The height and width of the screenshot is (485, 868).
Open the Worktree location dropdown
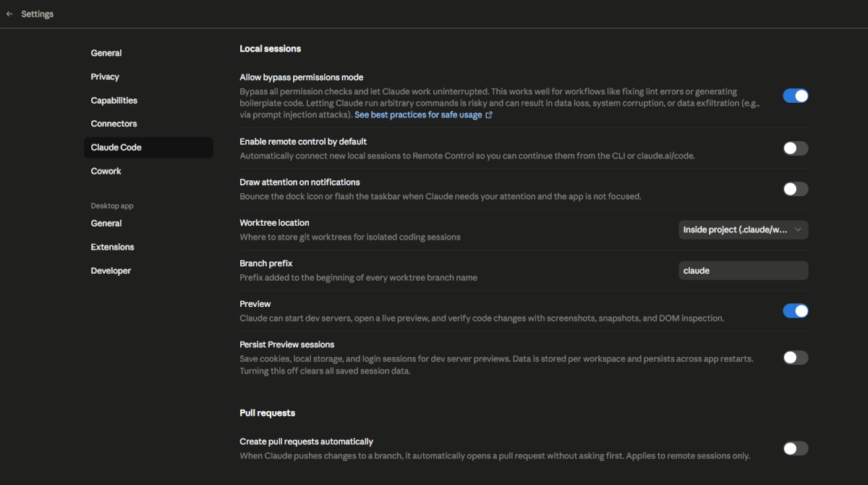pos(744,229)
